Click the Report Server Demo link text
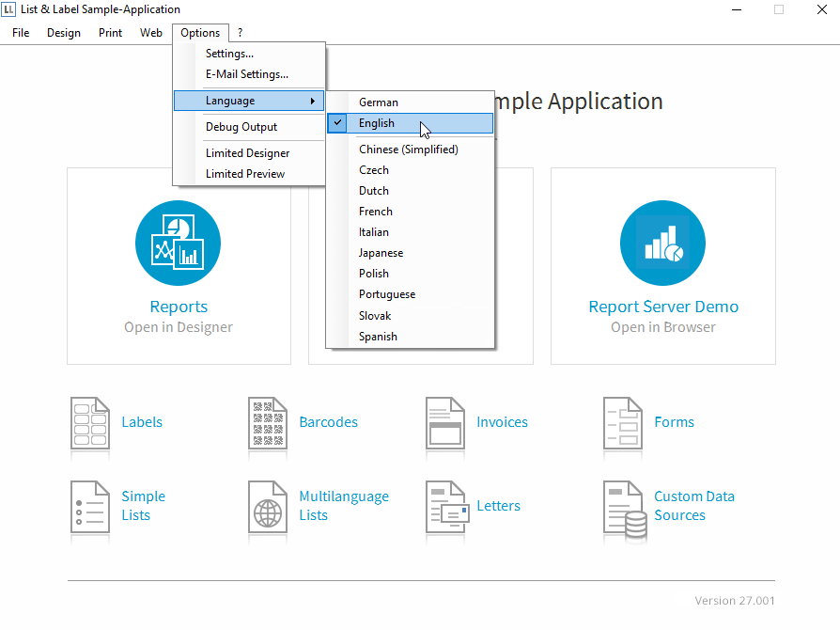This screenshot has width=840, height=630. point(663,307)
